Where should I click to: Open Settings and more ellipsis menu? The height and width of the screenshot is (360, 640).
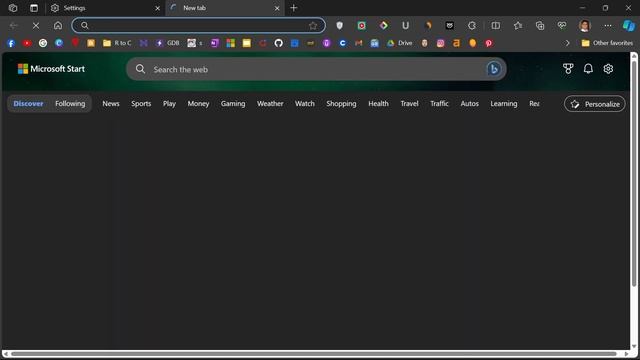click(608, 26)
